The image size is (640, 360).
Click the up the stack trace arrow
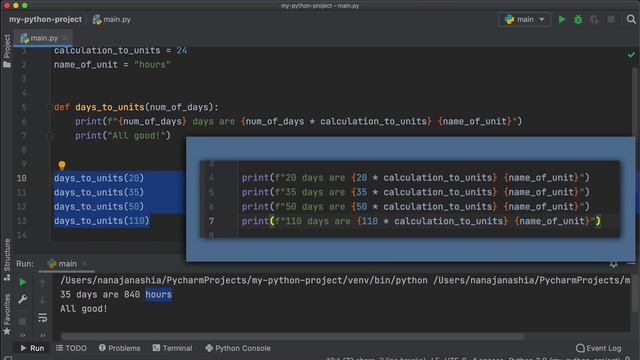[42, 282]
